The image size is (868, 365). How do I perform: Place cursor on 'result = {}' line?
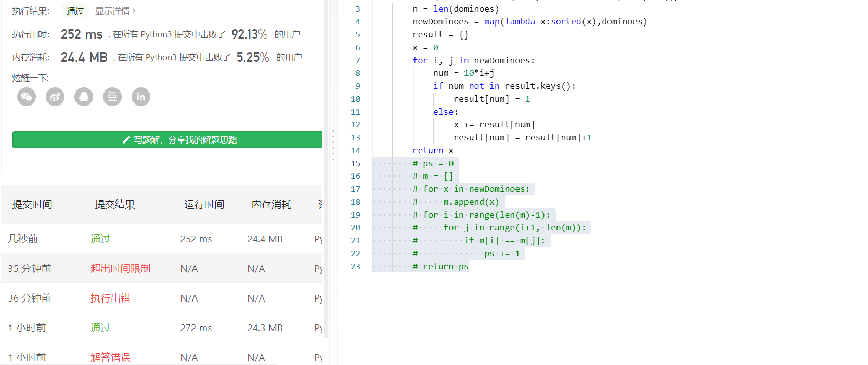(441, 35)
